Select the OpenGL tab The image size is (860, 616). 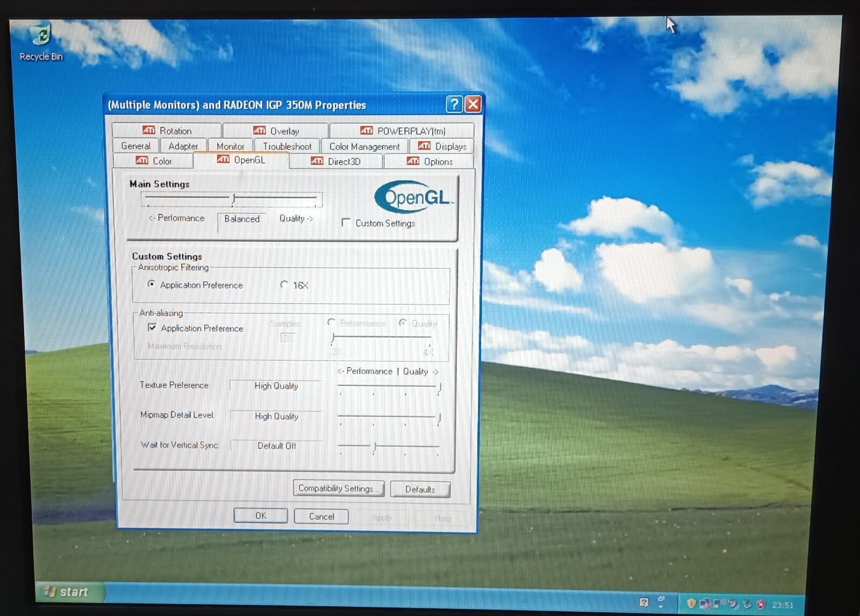pos(241,160)
